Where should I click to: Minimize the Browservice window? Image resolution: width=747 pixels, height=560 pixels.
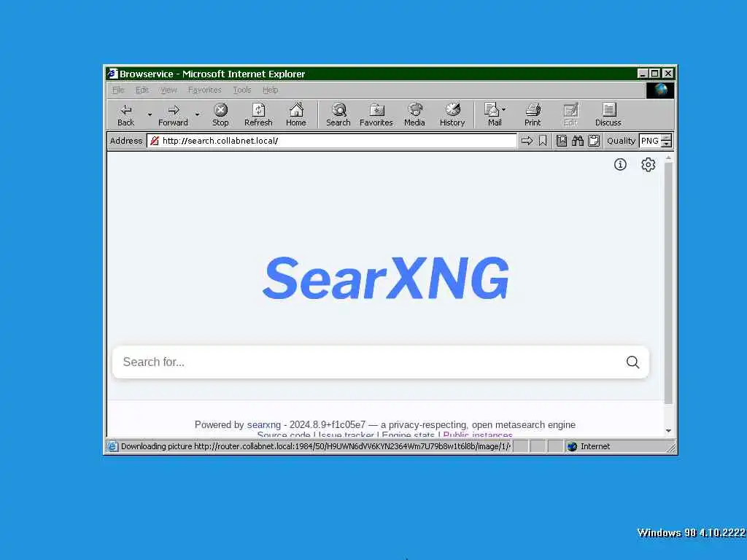click(643, 74)
